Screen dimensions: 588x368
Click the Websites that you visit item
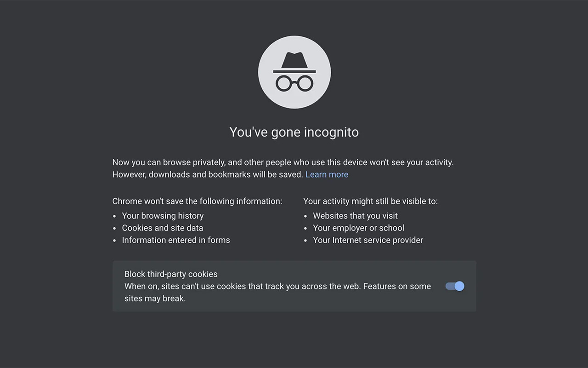[x=355, y=216]
